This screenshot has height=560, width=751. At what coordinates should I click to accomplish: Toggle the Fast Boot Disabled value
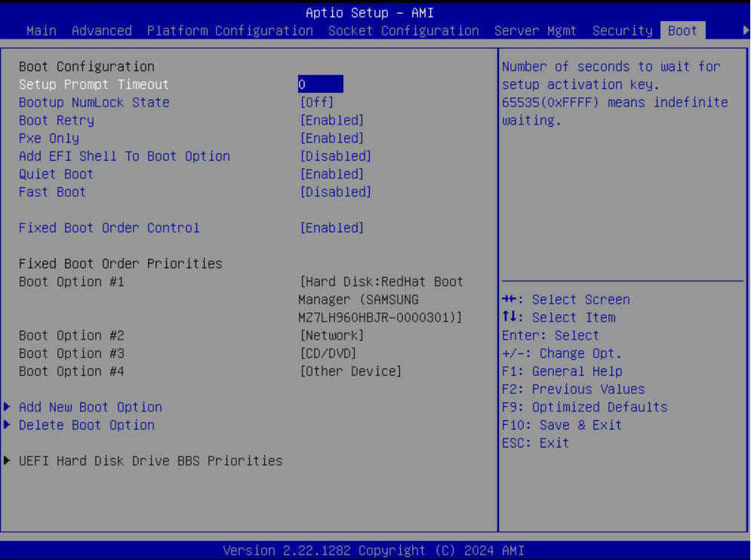point(335,192)
